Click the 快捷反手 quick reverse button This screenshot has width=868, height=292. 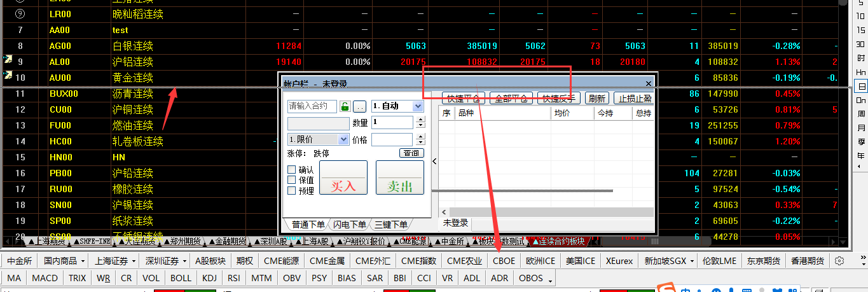point(559,99)
